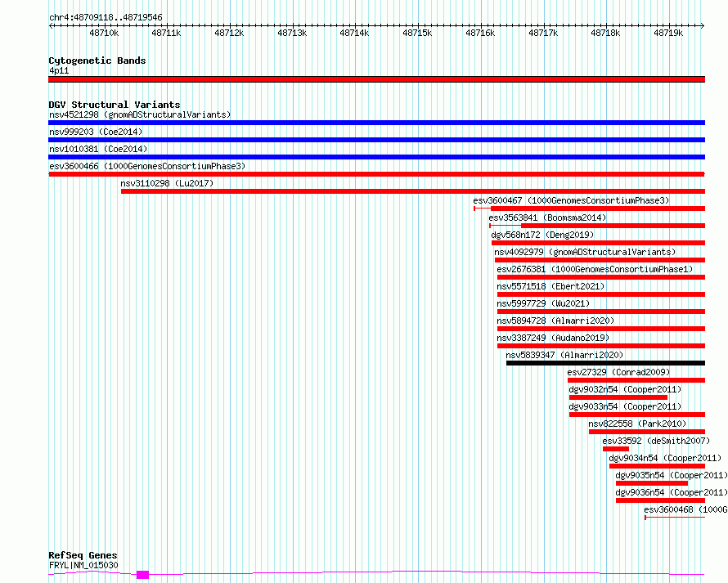Click the DGV Structural Variants track title
The image size is (728, 583).
(x=115, y=105)
